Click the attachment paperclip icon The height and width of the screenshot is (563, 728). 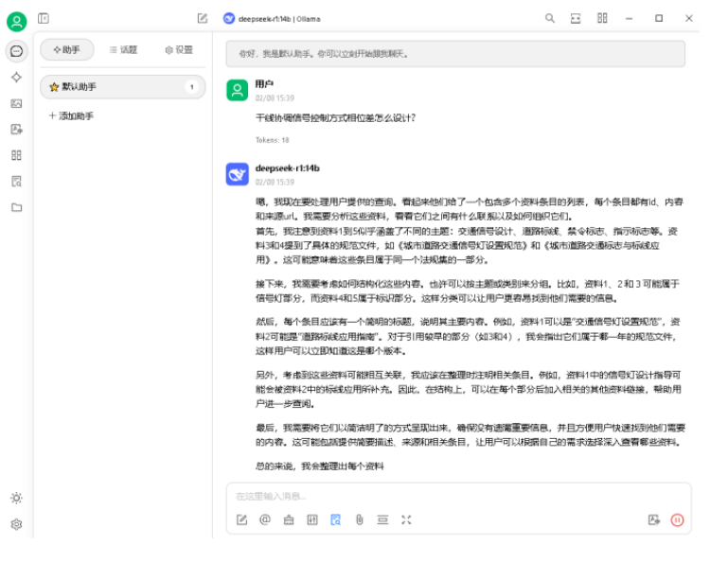click(360, 519)
